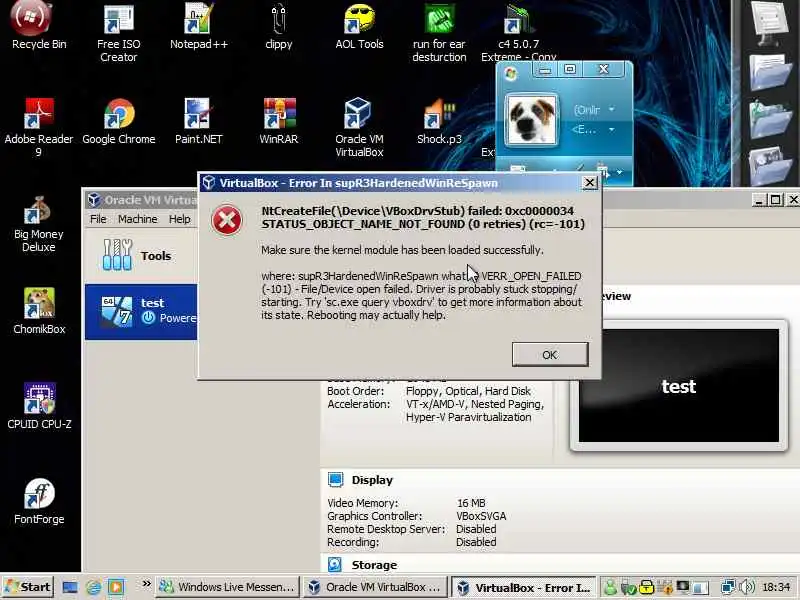The width and height of the screenshot is (800, 600).
Task: Open the Machine menu in VirtualBox Manager
Action: (138, 219)
